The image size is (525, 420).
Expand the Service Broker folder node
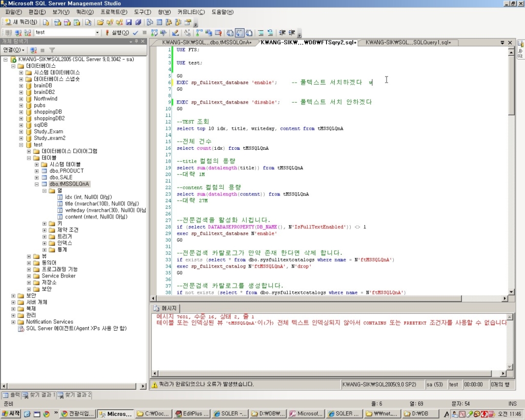pyautogui.click(x=29, y=276)
